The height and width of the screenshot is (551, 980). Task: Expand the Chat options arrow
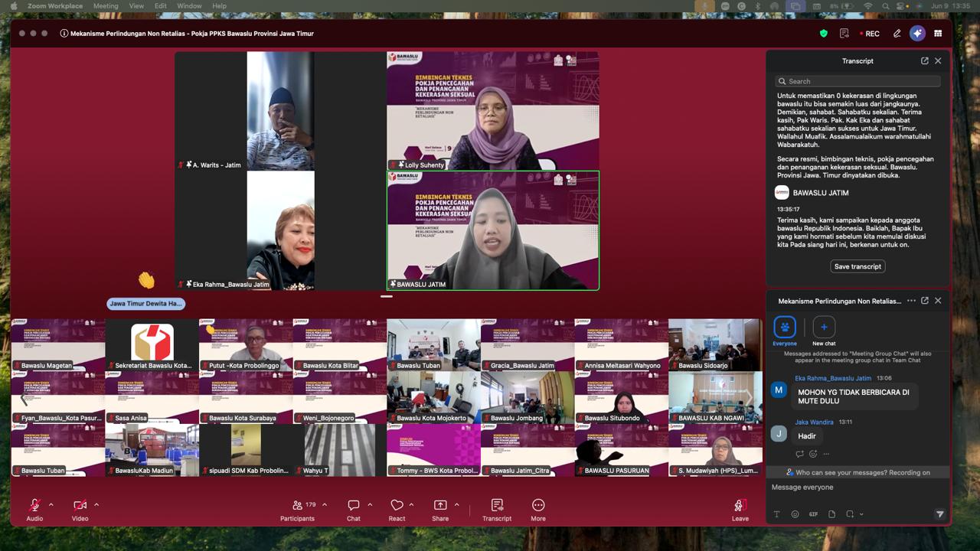point(370,505)
